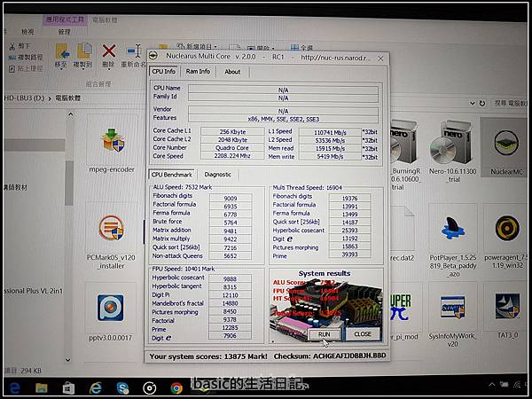Click the navigation pane scroll-up arrow

[70, 114]
